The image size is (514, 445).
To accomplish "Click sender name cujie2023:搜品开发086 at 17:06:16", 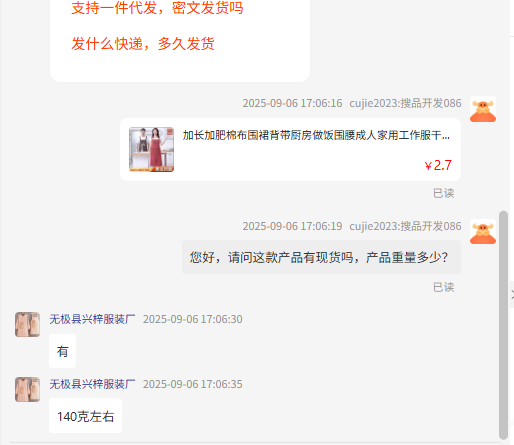I will tap(405, 103).
